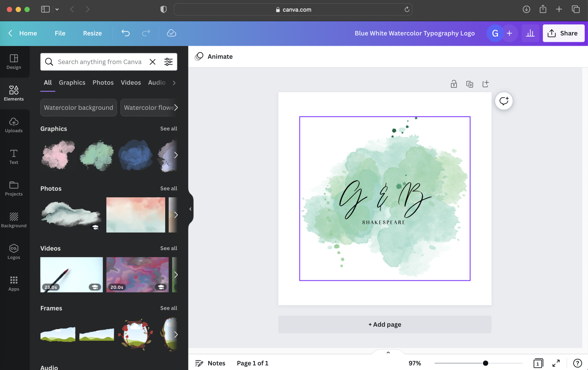Toggle fullscreen presentation mode
The image size is (588, 370).
tap(556, 363)
